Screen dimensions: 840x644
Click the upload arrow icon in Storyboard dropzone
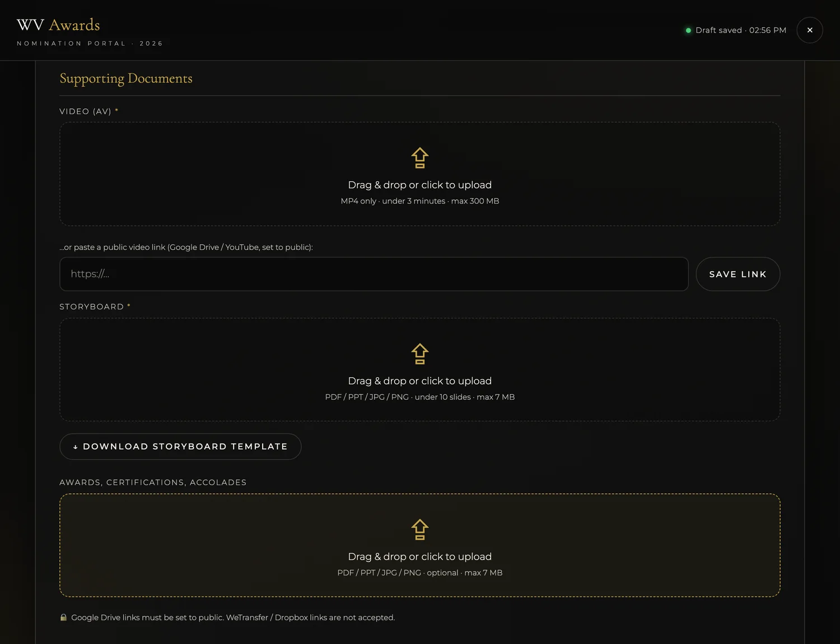(420, 354)
